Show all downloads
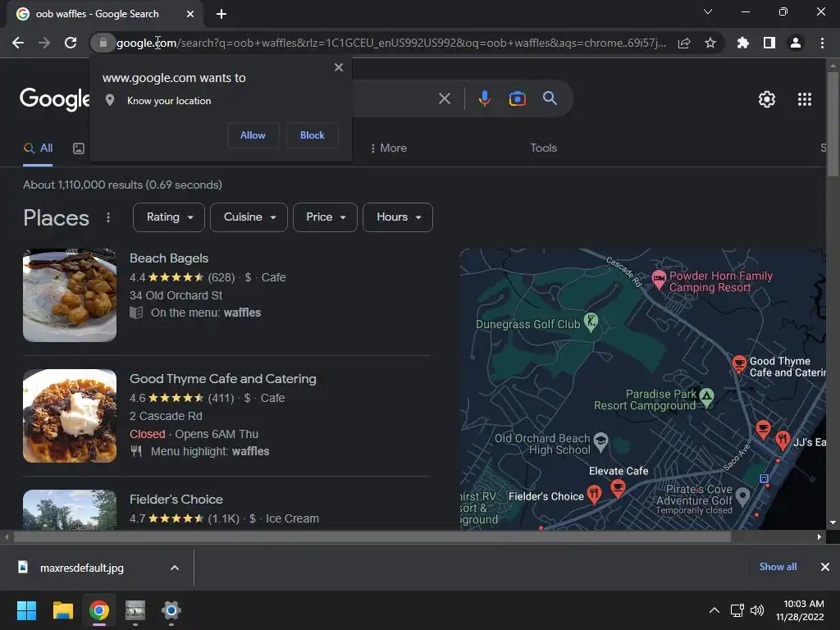This screenshot has height=630, width=840. tap(778, 567)
